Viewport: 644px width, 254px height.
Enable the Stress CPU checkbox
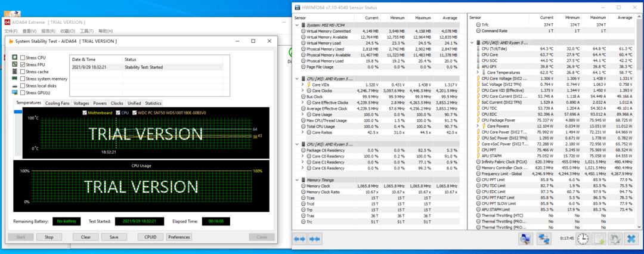23,58
